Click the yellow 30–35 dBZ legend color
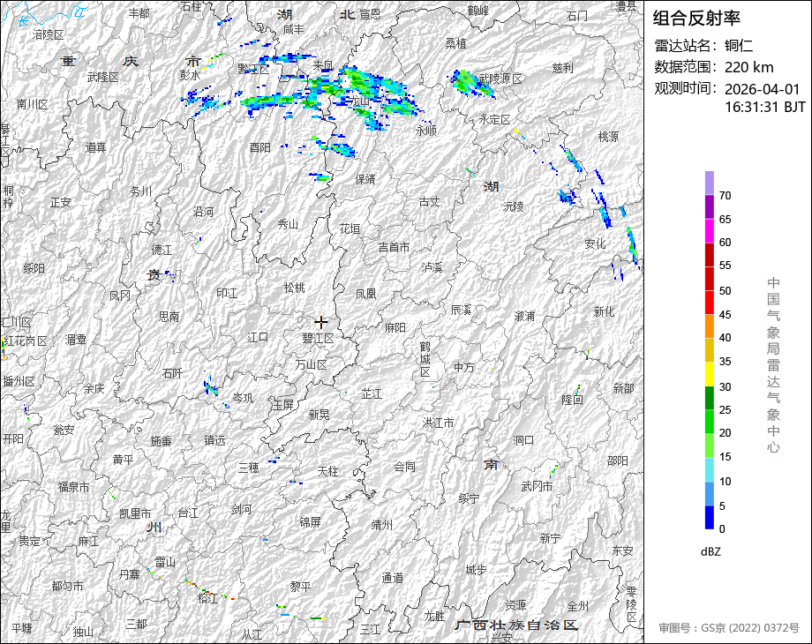The height and width of the screenshot is (644, 812). 709,374
